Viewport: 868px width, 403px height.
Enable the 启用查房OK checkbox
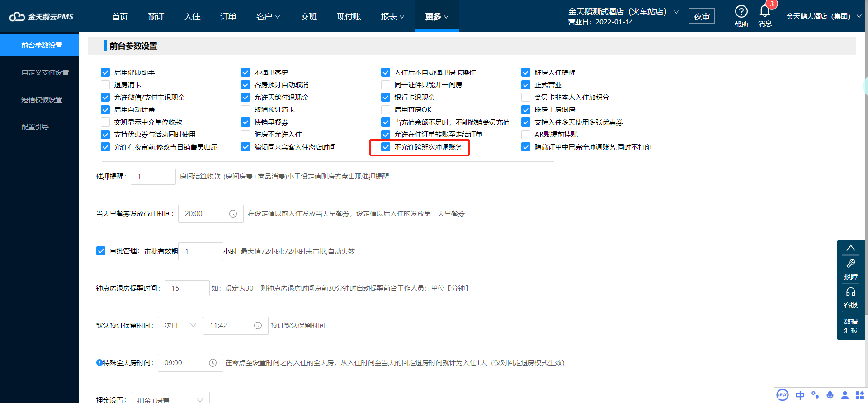[386, 110]
